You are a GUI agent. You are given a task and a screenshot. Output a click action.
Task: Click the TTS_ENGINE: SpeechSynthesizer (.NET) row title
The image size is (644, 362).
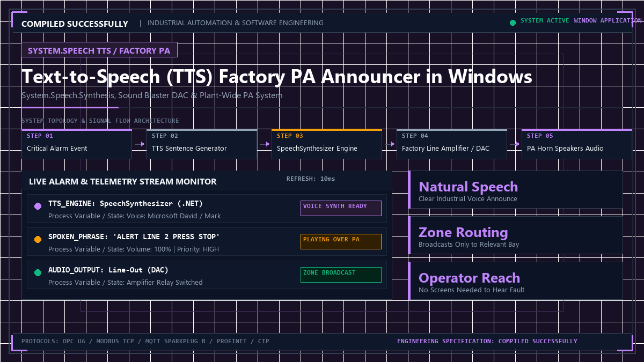coord(126,204)
